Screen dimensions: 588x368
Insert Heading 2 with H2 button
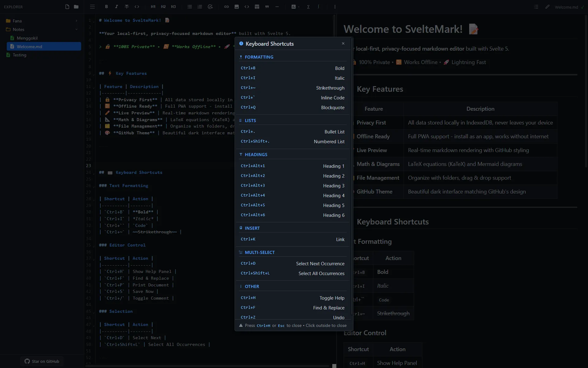coord(163,7)
